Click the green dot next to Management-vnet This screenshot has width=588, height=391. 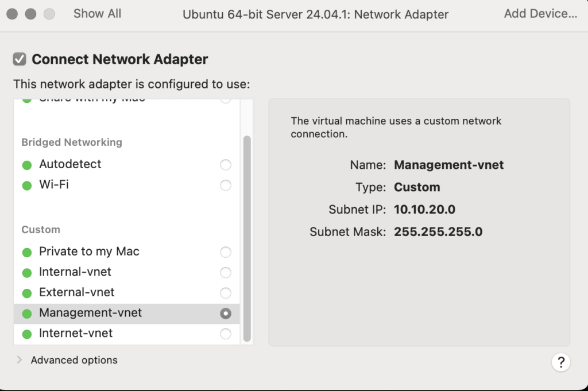[27, 313]
